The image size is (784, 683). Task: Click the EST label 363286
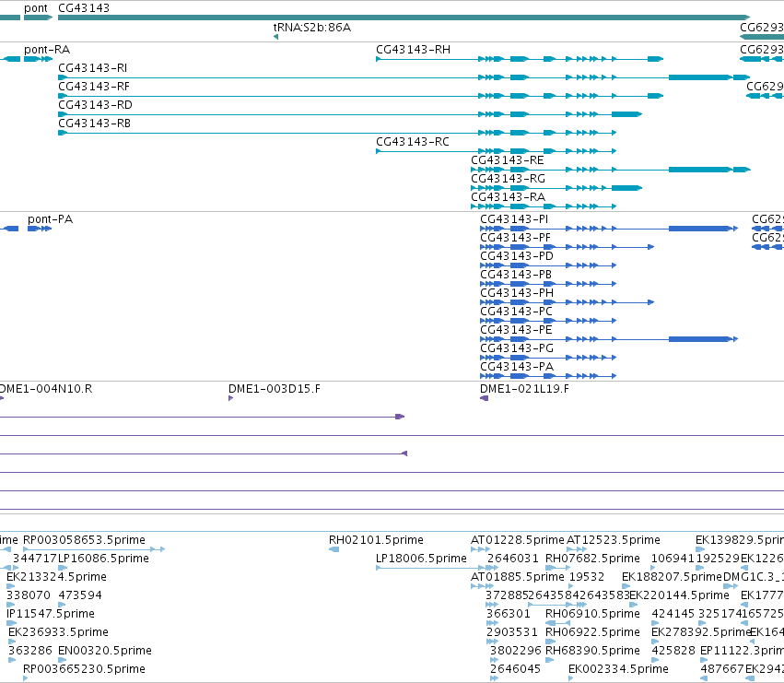pyautogui.click(x=30, y=651)
